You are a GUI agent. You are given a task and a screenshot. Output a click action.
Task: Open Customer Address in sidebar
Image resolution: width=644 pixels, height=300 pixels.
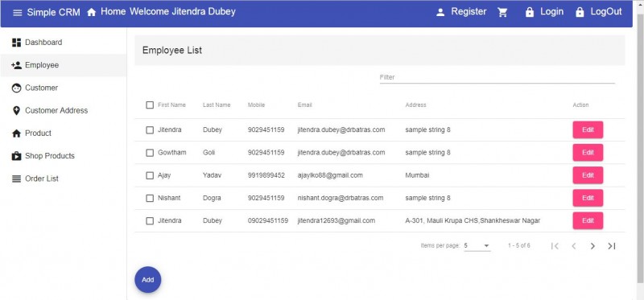(64, 111)
